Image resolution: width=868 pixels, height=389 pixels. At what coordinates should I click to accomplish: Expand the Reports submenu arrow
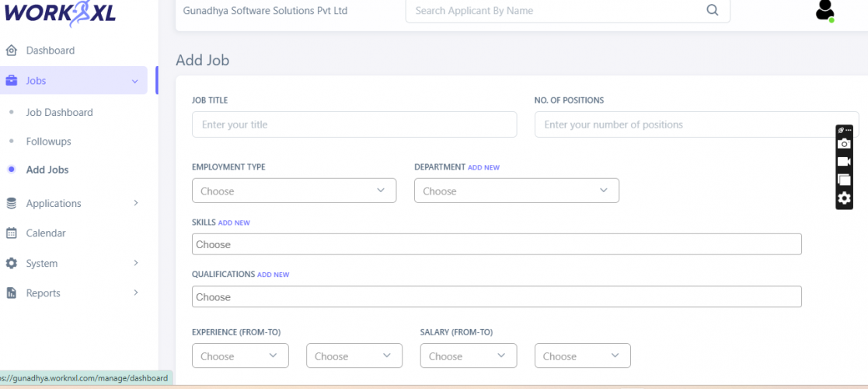tap(136, 292)
